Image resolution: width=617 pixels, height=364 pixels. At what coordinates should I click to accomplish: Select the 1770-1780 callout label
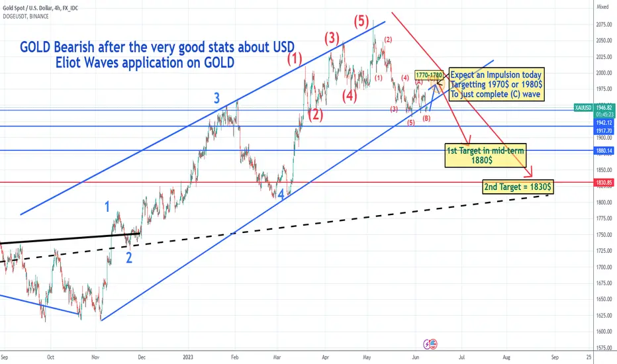pyautogui.click(x=429, y=75)
